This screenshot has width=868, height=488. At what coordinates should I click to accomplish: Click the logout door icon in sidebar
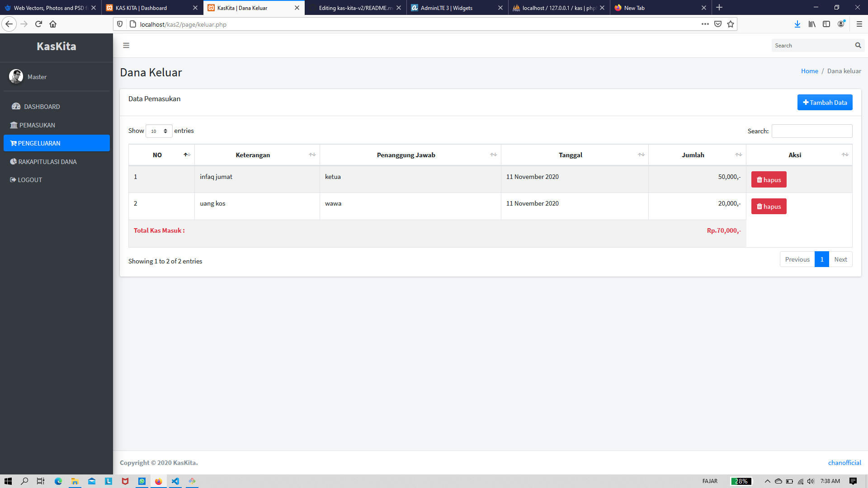coord(13,179)
